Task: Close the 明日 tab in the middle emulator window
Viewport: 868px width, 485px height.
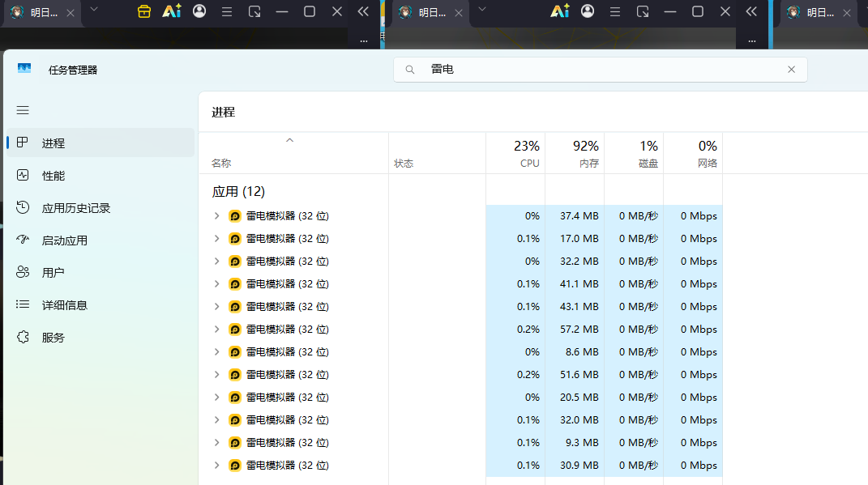Action: tap(459, 13)
